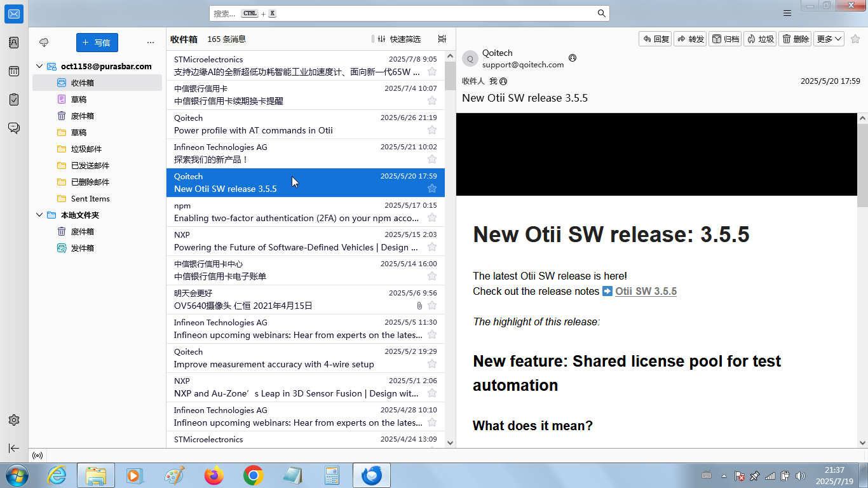
Task: Open the Tasks space
Action: click(x=14, y=99)
